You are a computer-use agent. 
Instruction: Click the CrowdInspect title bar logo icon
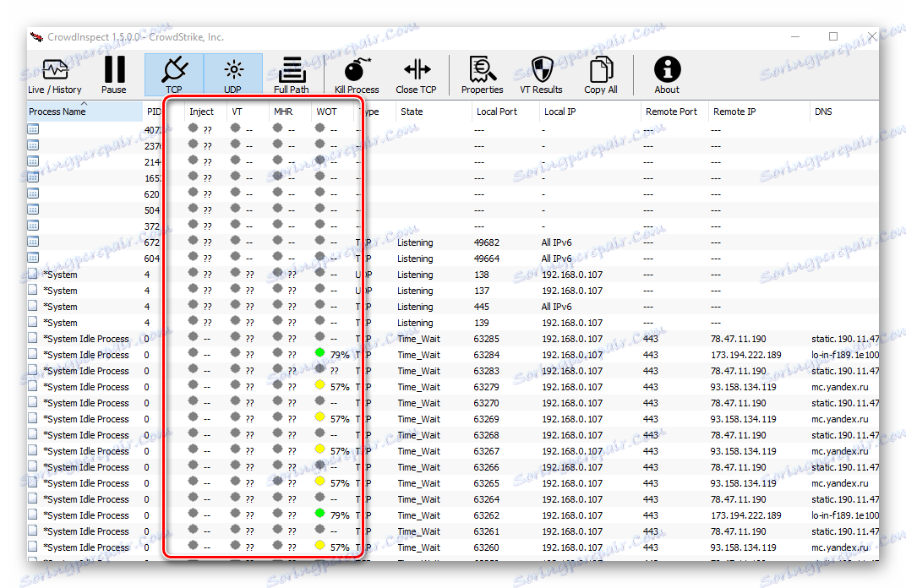tap(37, 37)
